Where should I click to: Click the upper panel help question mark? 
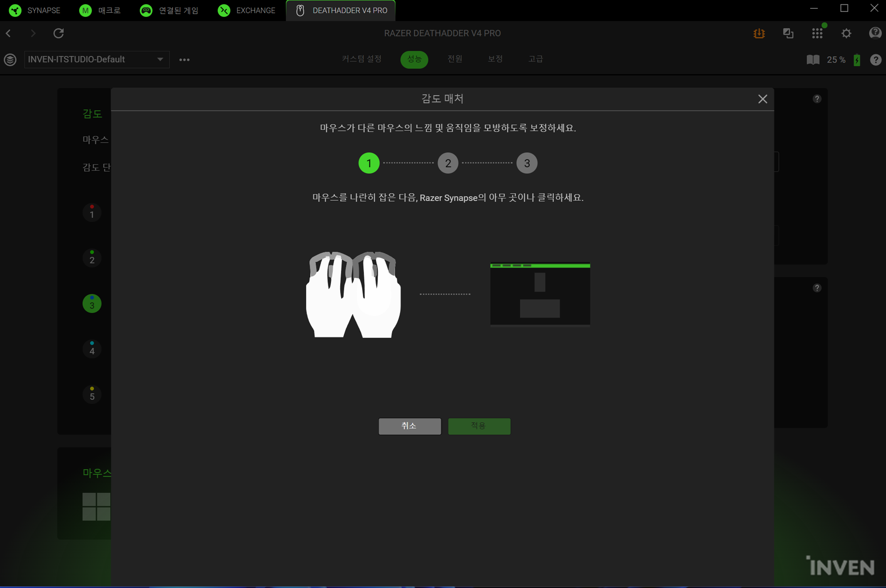coord(817,99)
